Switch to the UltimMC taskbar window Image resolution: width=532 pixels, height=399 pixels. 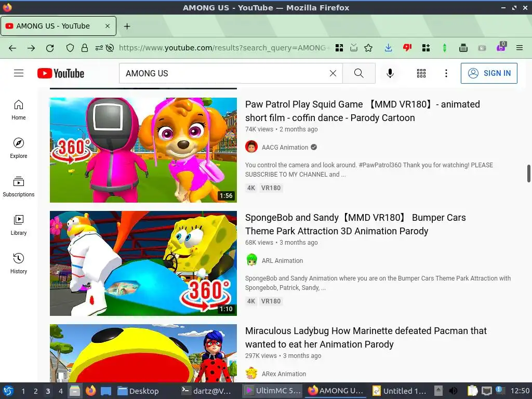273,391
